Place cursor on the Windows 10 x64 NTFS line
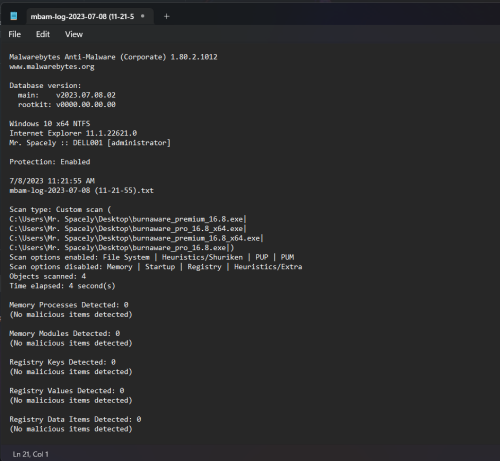The height and width of the screenshot is (461, 500). pos(50,124)
